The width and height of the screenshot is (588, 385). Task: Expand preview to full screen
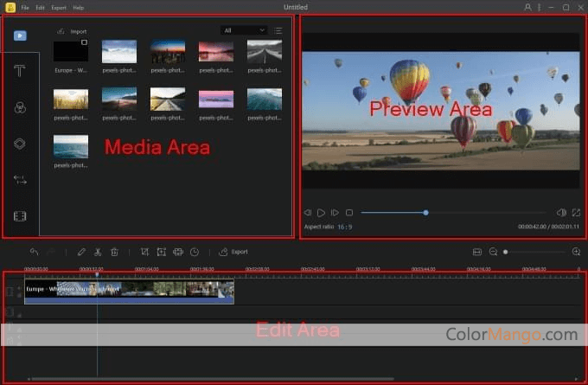click(576, 213)
